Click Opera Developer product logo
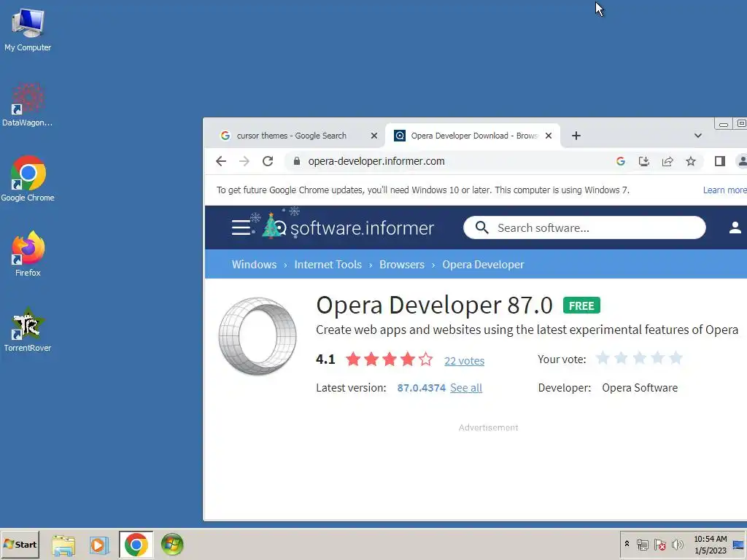This screenshot has width=747, height=560. 258,335
